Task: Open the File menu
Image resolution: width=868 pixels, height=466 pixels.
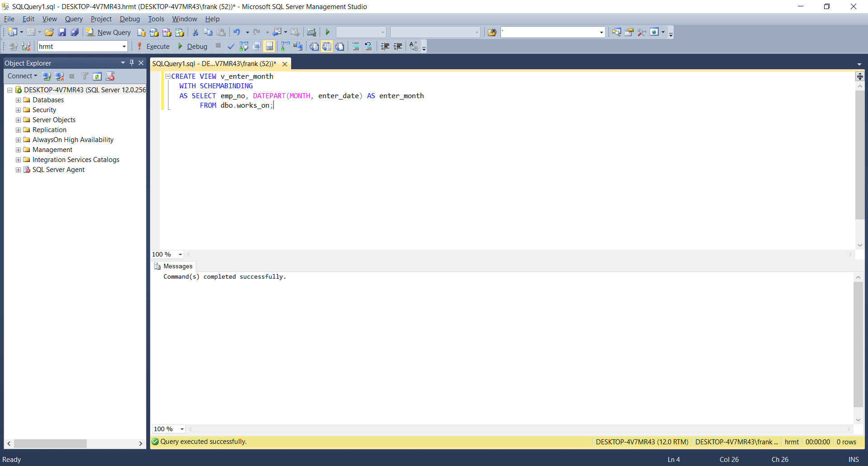Action: pyautogui.click(x=9, y=19)
